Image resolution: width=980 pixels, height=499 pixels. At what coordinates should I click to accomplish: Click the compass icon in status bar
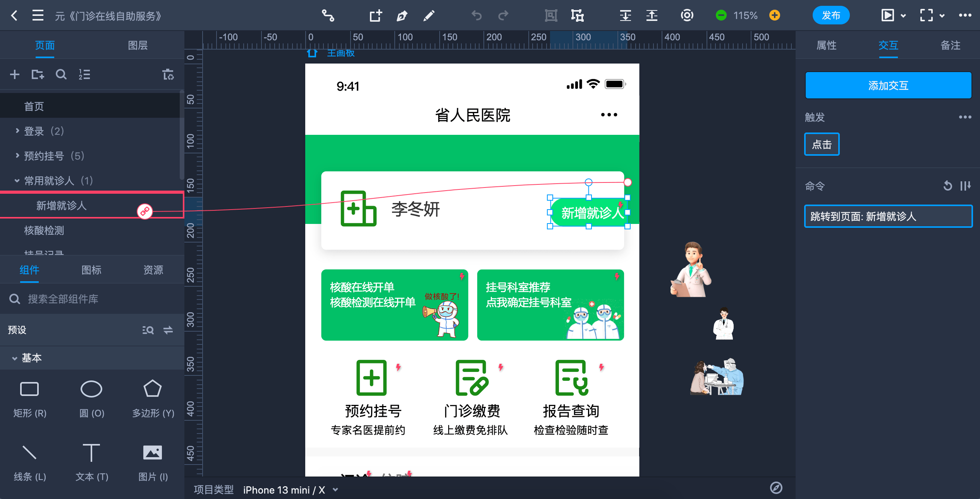pos(776,488)
